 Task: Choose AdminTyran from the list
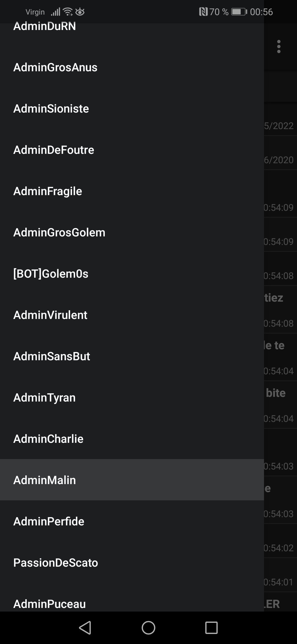[x=132, y=397]
